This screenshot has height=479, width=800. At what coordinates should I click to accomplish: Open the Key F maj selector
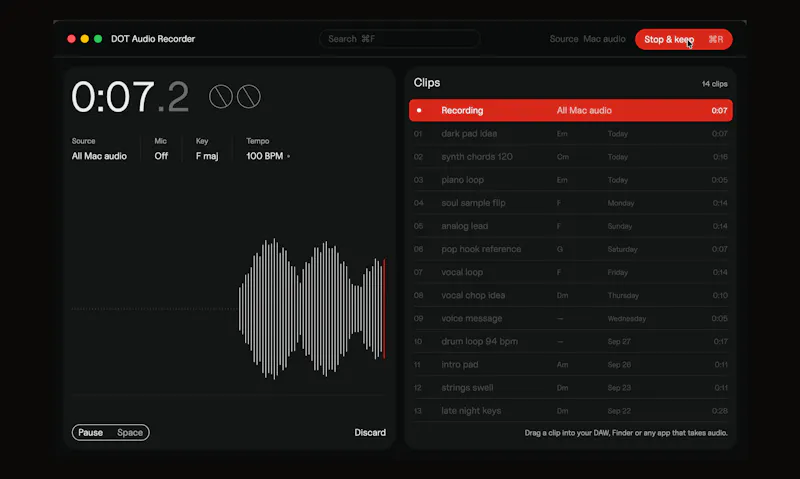pyautogui.click(x=207, y=149)
